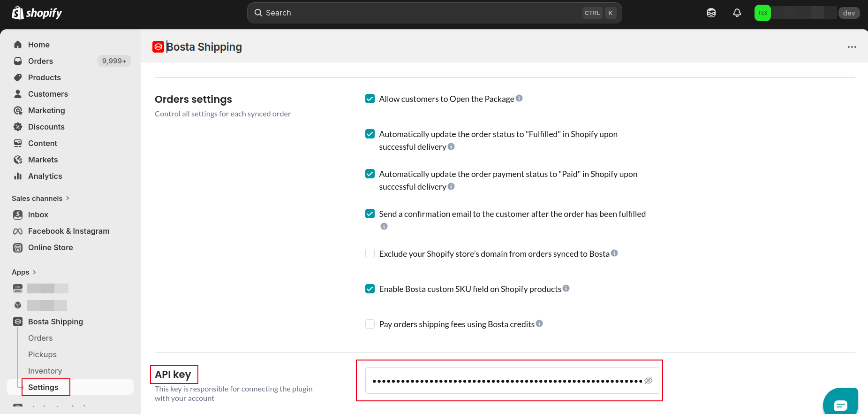Screen dimensions: 868x414
Task: Click the Search bar
Action: [434, 13]
